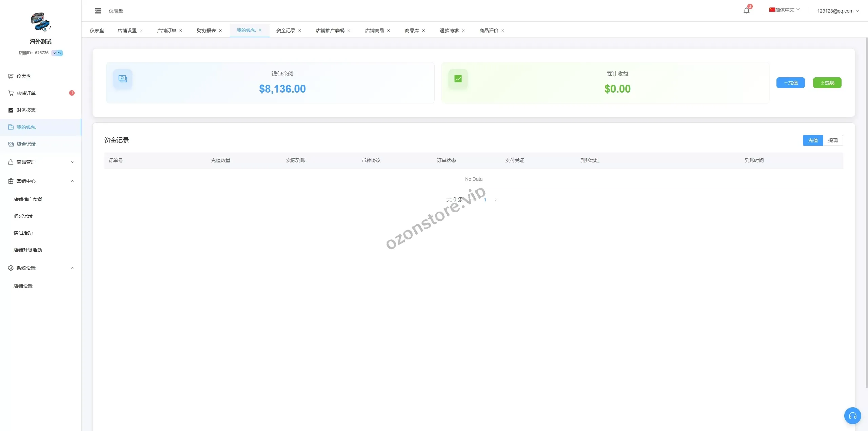
Task: Go to the next pagination page
Action: 495,200
